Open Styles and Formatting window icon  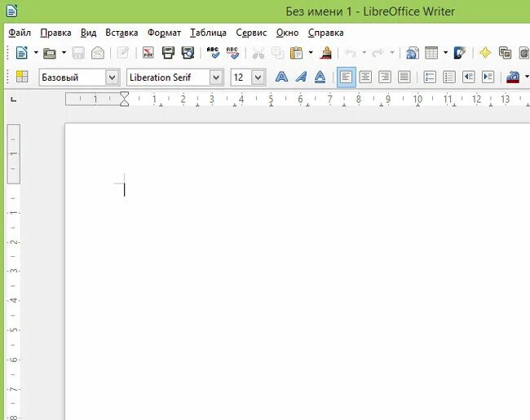coord(22,77)
